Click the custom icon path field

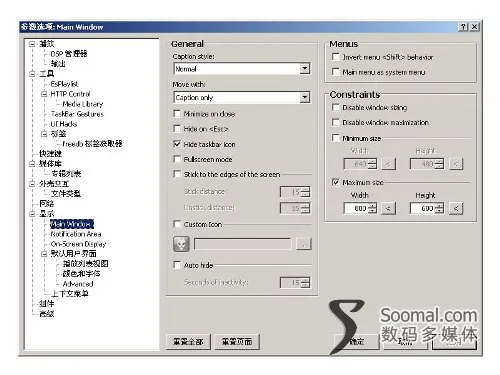pyautogui.click(x=242, y=244)
